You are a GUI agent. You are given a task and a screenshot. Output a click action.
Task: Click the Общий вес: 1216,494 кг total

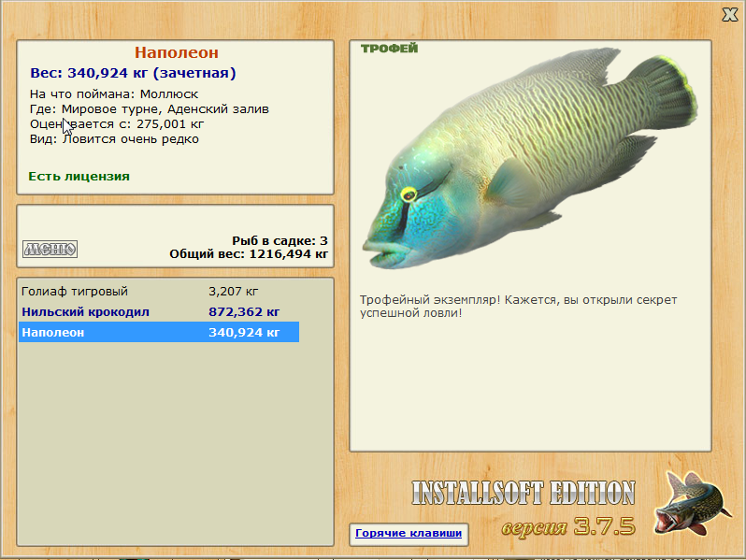(249, 254)
